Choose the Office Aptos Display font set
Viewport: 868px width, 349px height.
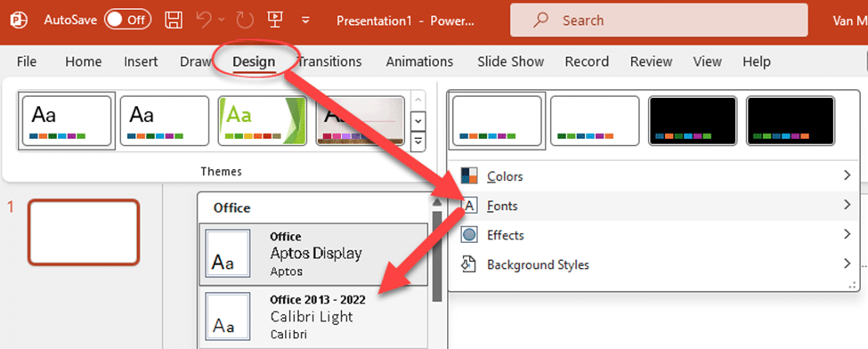(313, 255)
